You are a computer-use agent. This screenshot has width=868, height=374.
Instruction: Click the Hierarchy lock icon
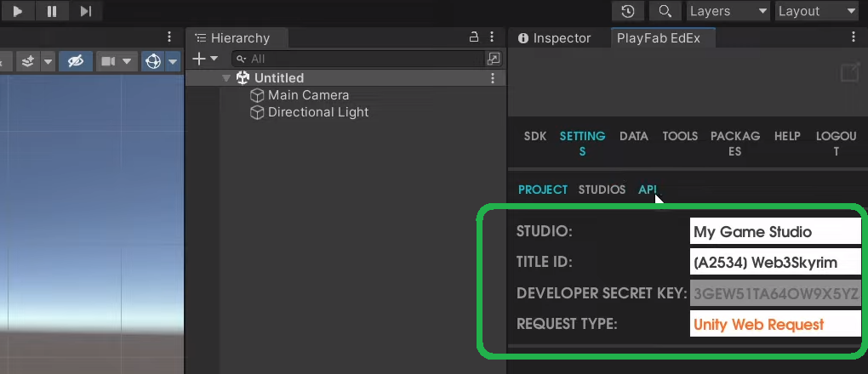[x=475, y=37]
